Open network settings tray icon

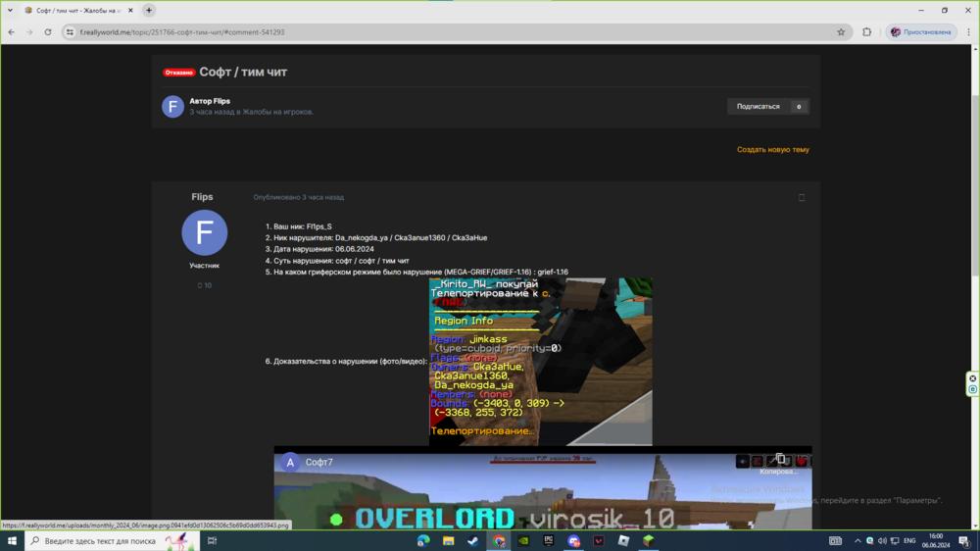895,541
